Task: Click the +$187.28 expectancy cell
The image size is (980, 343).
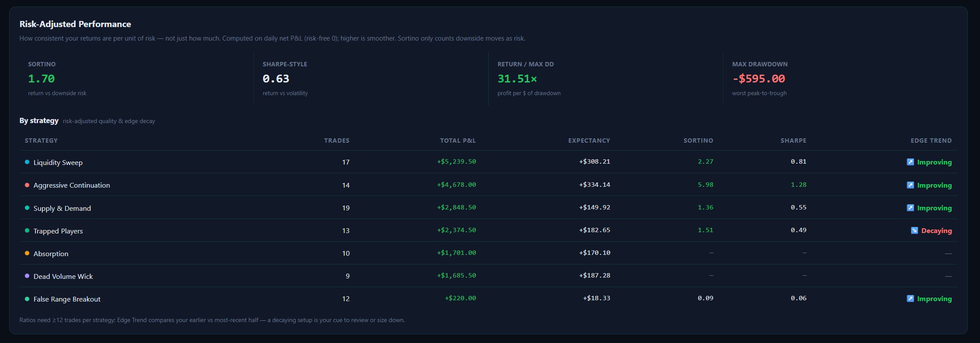Action: tap(595, 275)
